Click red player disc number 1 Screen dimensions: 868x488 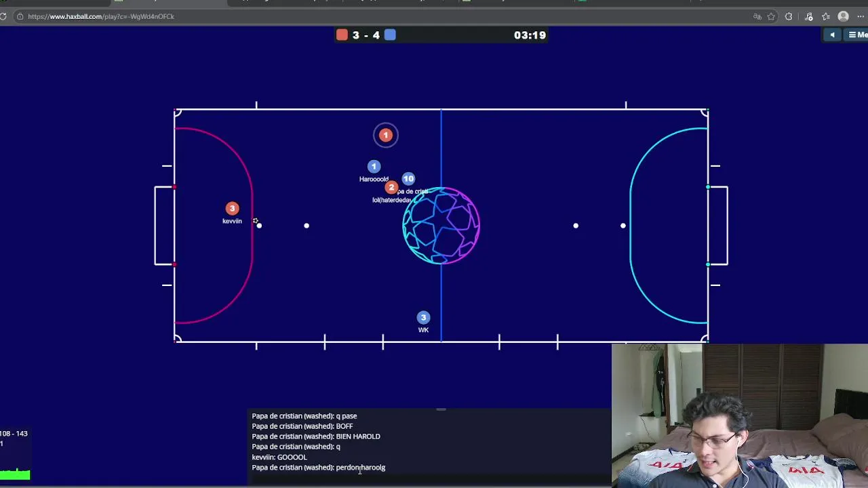[386, 135]
